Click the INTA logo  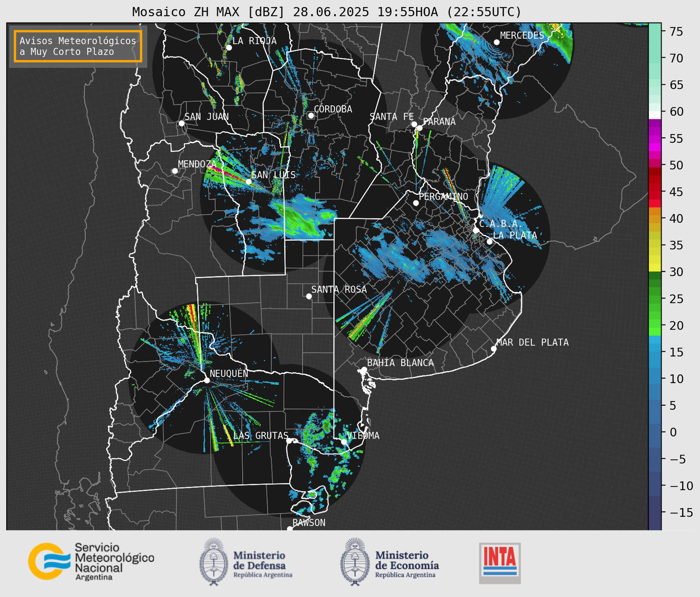[x=500, y=563]
